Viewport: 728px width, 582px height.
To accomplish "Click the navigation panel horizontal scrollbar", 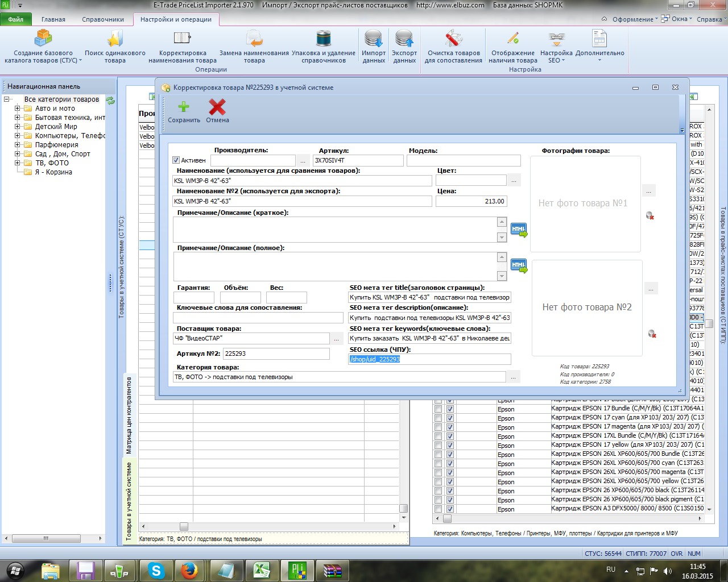I will (x=53, y=538).
